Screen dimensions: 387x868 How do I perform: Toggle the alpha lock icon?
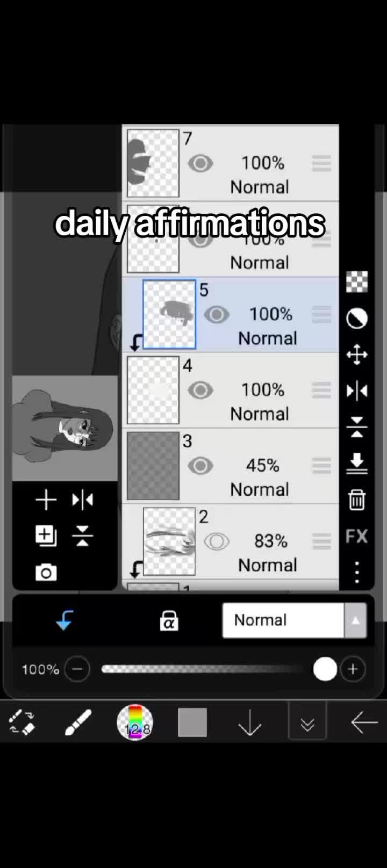pos(169,620)
